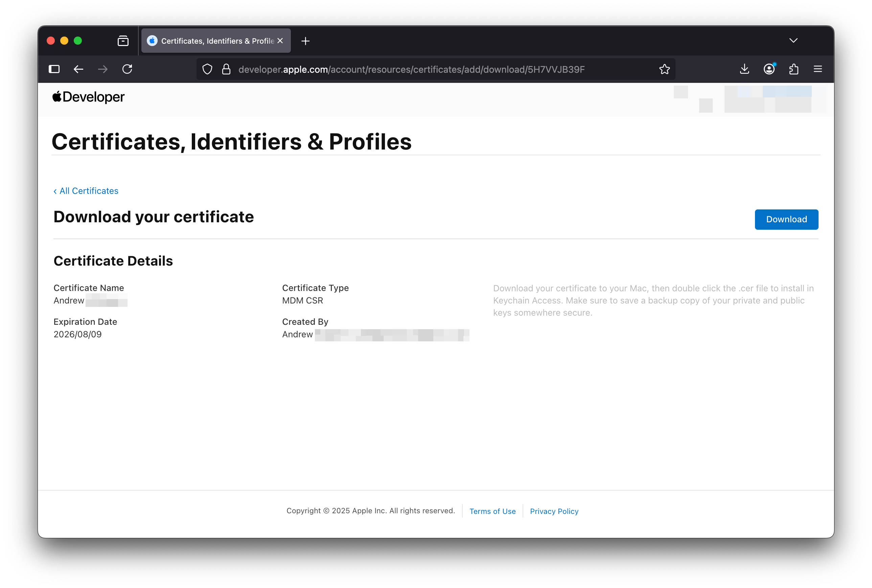Reload the current page
The image size is (872, 588).
[128, 69]
